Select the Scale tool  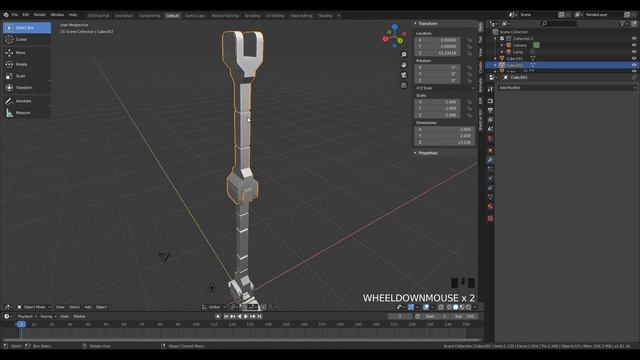tap(27, 76)
